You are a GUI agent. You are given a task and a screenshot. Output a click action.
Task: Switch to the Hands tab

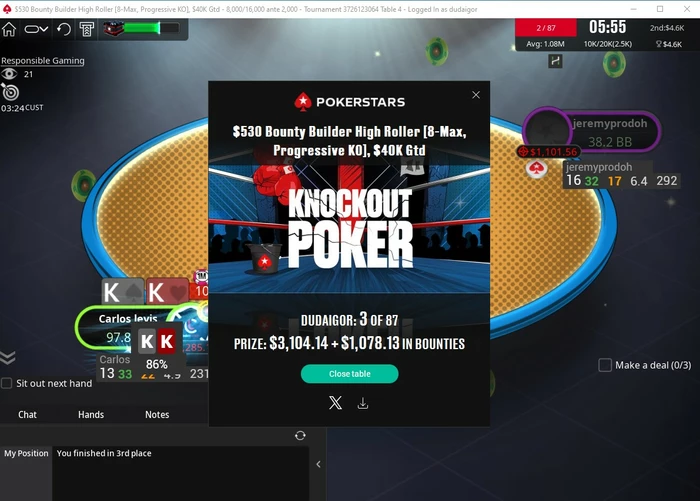[91, 414]
